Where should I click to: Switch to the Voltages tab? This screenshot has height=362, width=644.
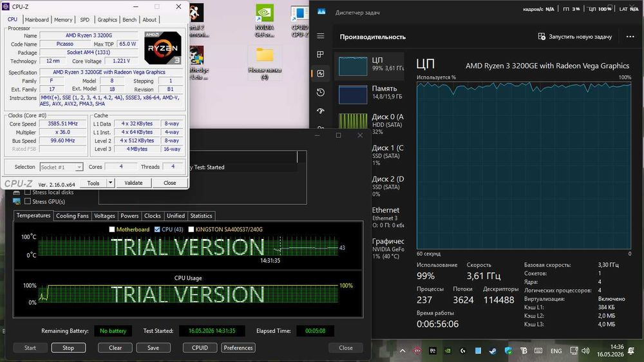point(105,216)
